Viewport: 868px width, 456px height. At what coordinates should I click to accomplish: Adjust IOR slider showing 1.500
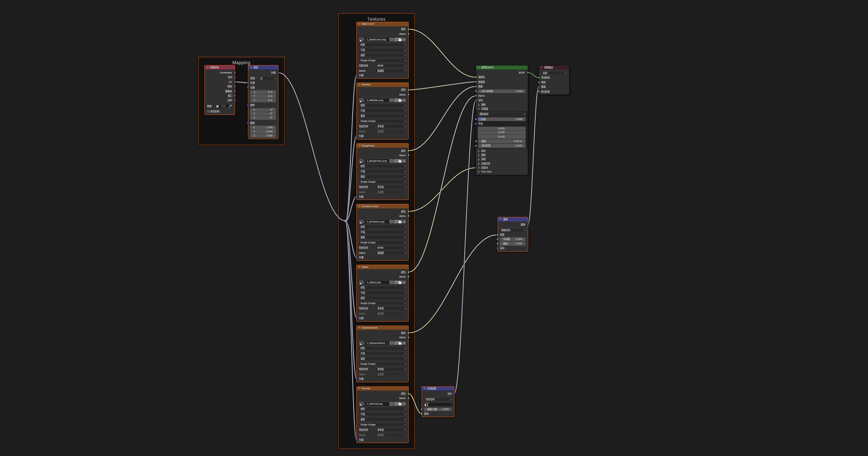502,91
